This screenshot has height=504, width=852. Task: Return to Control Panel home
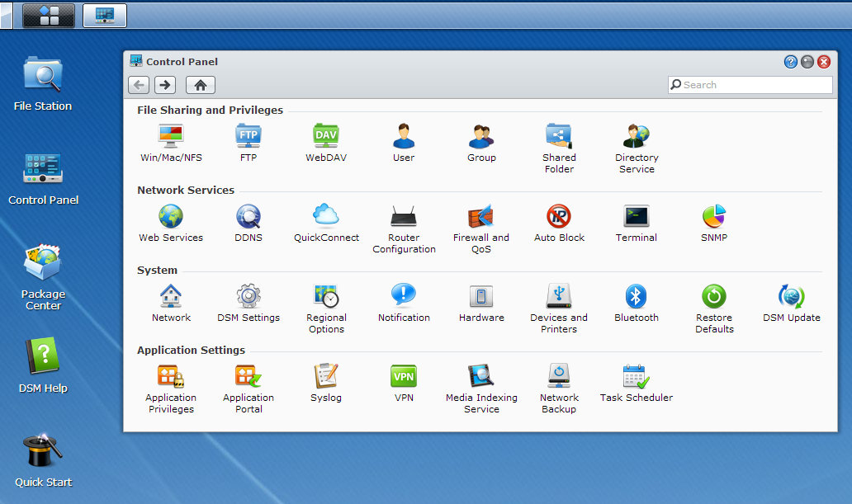point(201,85)
